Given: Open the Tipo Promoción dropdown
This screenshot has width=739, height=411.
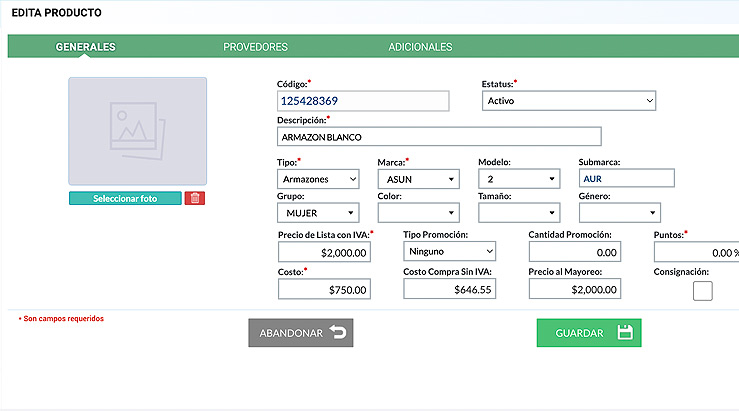Looking at the screenshot, I should point(450,251).
